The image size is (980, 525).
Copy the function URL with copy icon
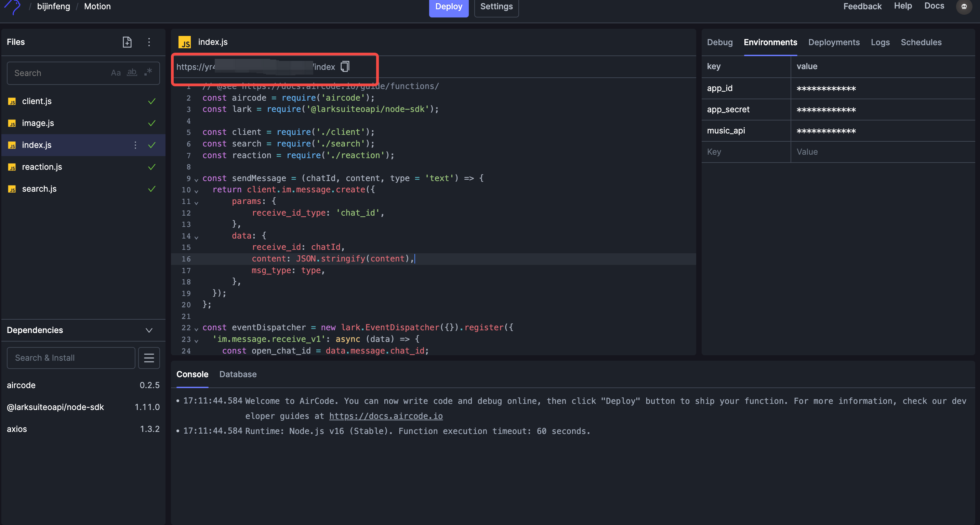(345, 67)
